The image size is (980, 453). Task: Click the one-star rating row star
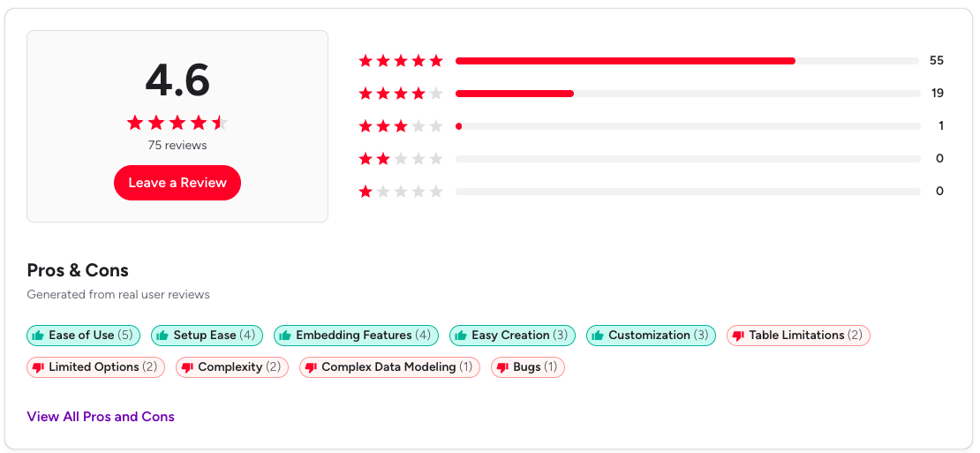[366, 192]
